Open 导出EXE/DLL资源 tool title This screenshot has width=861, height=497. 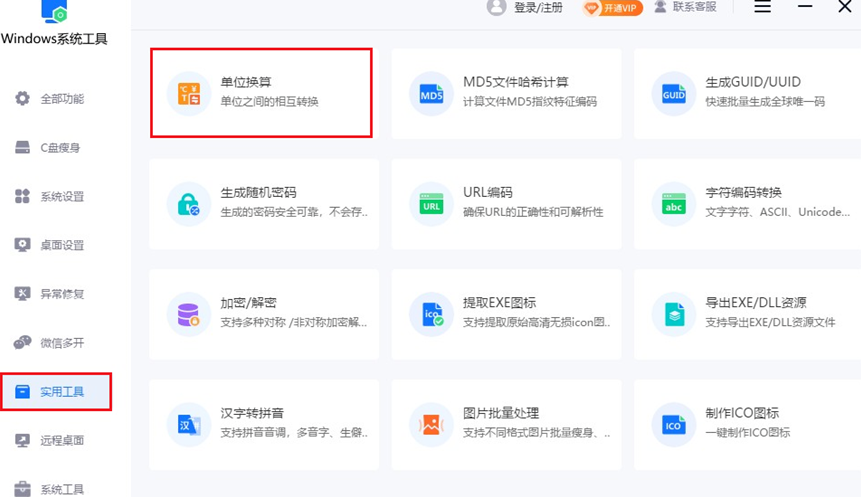pyautogui.click(x=756, y=303)
